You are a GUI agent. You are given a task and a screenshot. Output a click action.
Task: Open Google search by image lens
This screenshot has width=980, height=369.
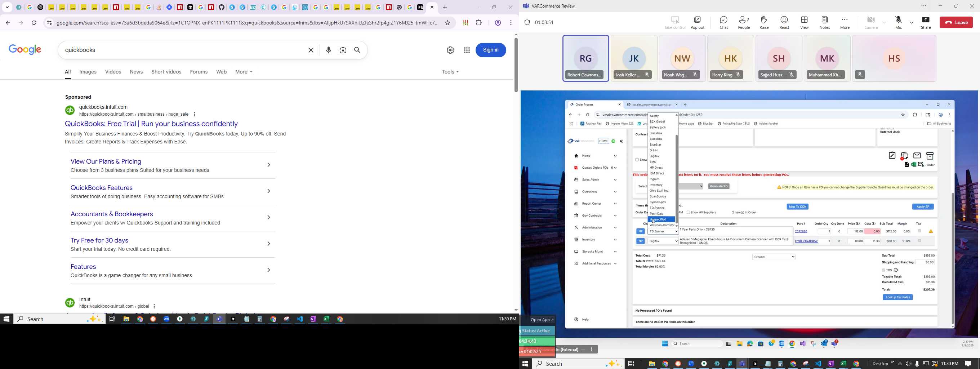pos(343,50)
